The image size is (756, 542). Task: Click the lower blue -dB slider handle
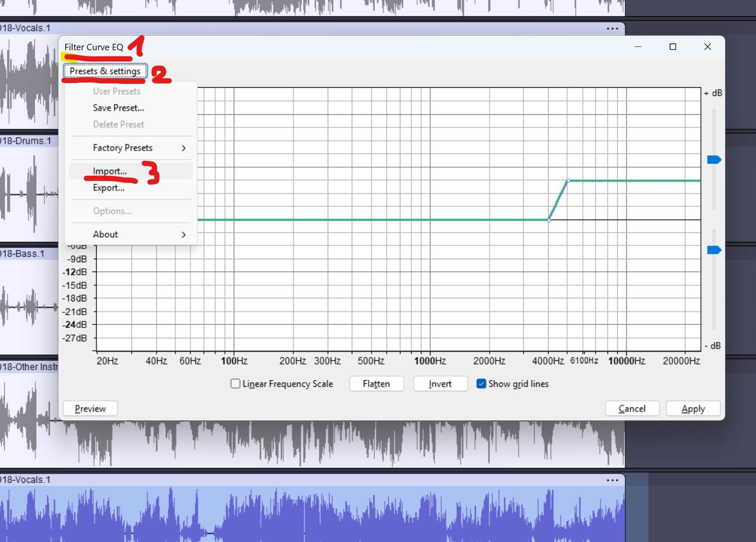coord(713,250)
